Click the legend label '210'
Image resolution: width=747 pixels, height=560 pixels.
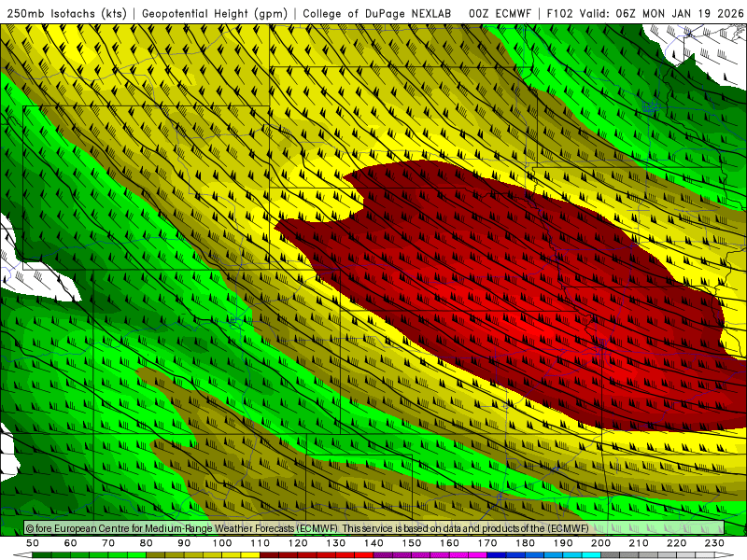pos(639,543)
